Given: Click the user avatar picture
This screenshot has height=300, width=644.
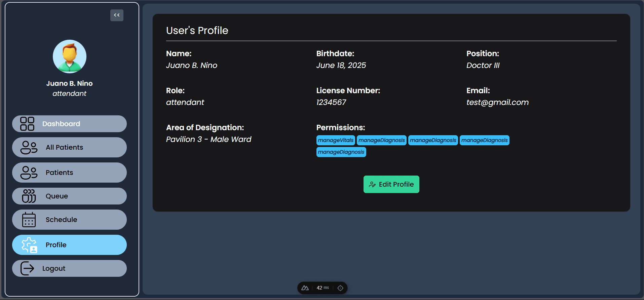Looking at the screenshot, I should pyautogui.click(x=70, y=57).
